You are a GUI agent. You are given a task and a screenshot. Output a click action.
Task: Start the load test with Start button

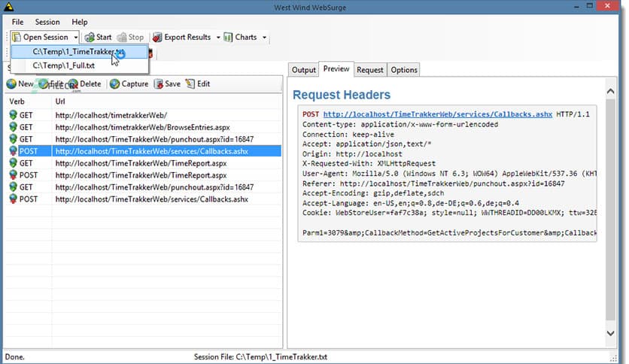coord(99,38)
